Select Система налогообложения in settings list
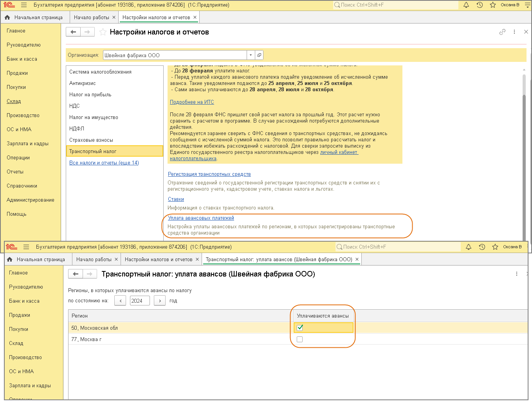 [x=115, y=72]
